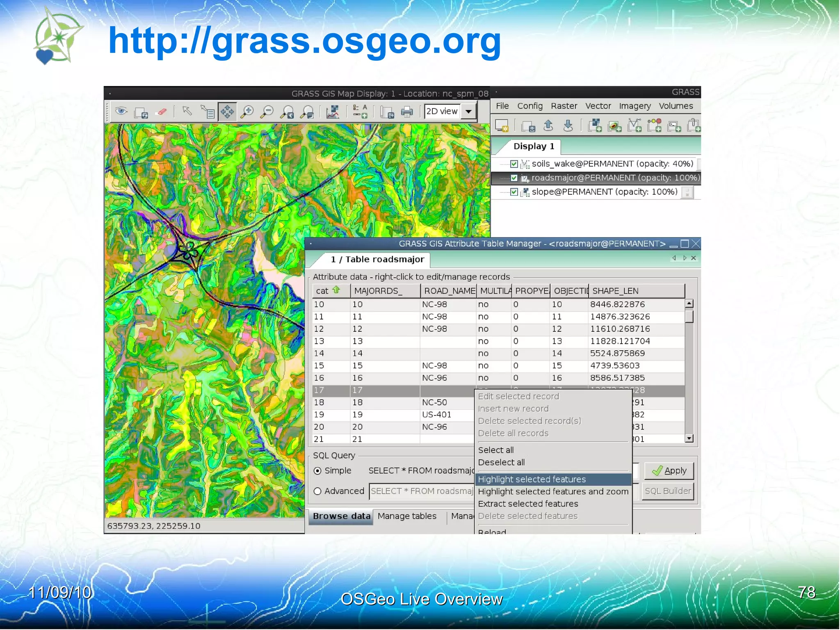Click the add raster map layer icon
Viewport: 840px width, 630px height.
594,126
